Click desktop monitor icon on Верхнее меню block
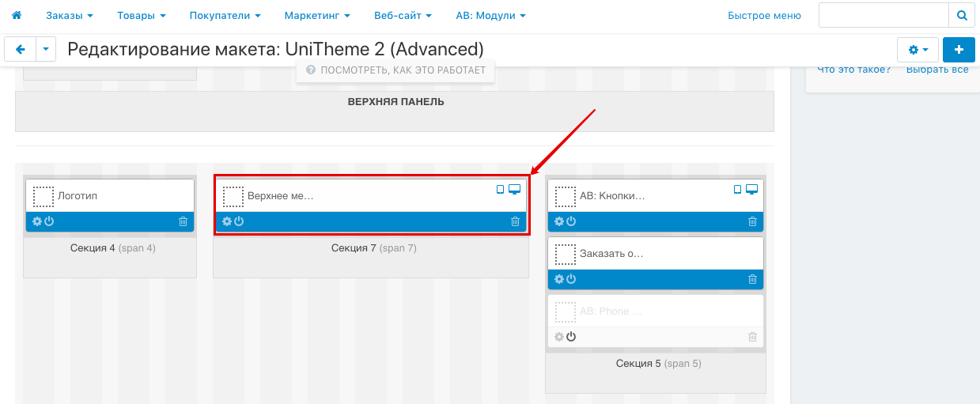 click(x=514, y=190)
